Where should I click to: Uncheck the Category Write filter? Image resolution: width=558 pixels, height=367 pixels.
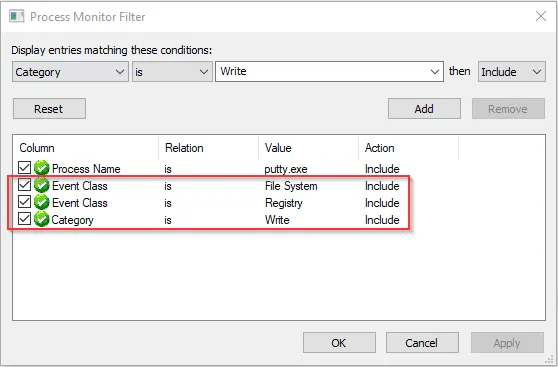pos(24,219)
